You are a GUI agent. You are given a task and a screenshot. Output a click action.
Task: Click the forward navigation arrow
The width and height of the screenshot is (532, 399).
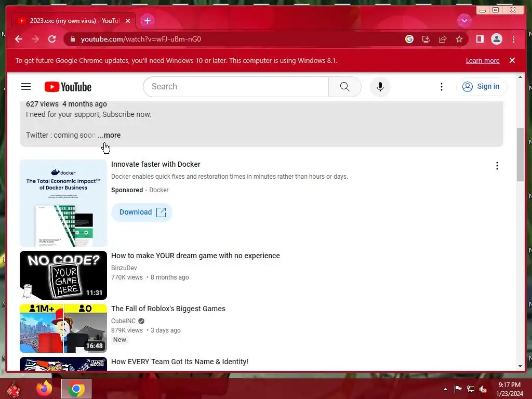(35, 39)
